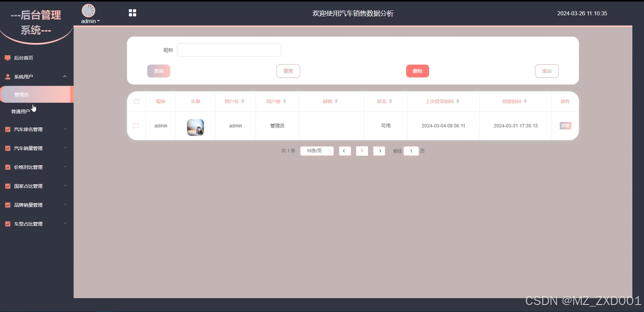Click the 查询 search button
This screenshot has height=312, width=644.
point(159,71)
